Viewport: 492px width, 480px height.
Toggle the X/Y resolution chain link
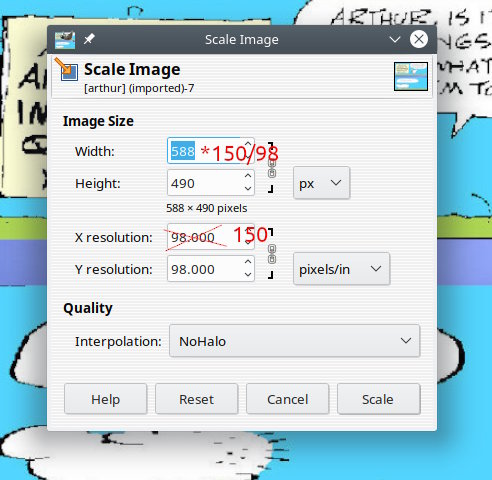[272, 254]
